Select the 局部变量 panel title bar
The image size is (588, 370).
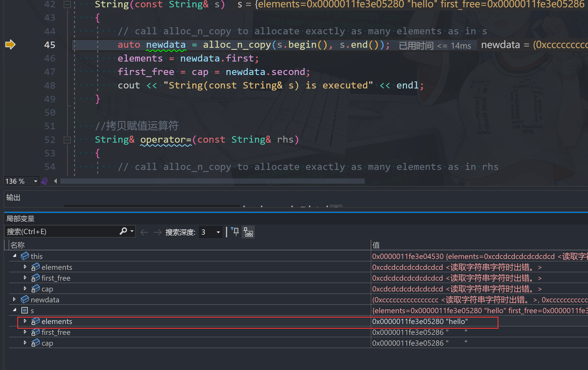20,218
